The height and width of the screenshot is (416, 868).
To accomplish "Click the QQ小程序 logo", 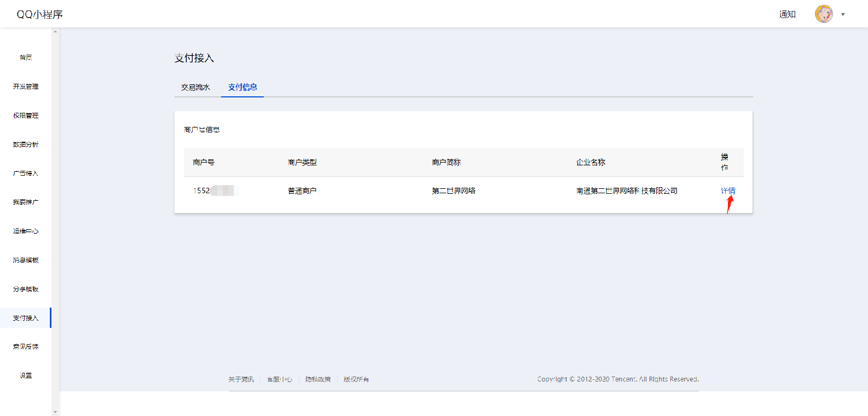I will 39,14.
